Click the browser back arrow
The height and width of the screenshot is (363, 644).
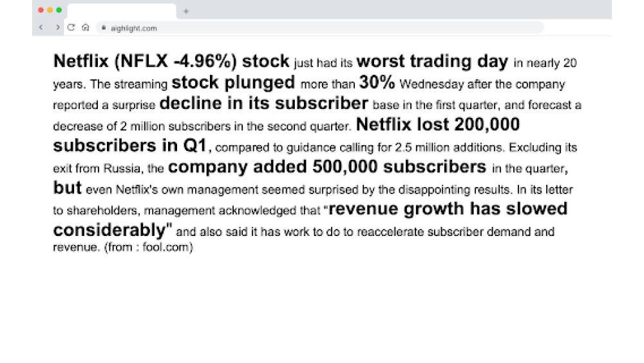[41, 28]
